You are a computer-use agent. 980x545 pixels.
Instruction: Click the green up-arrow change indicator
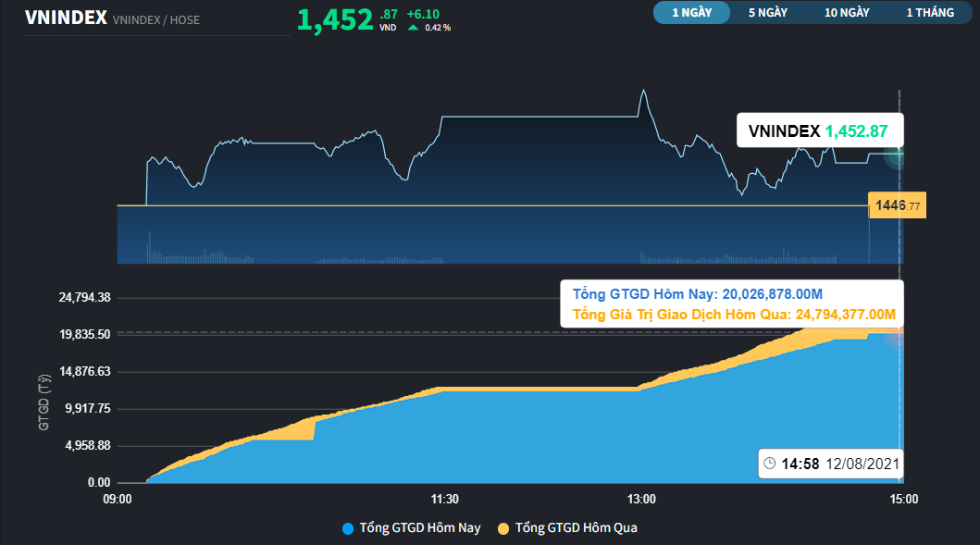coord(413,28)
